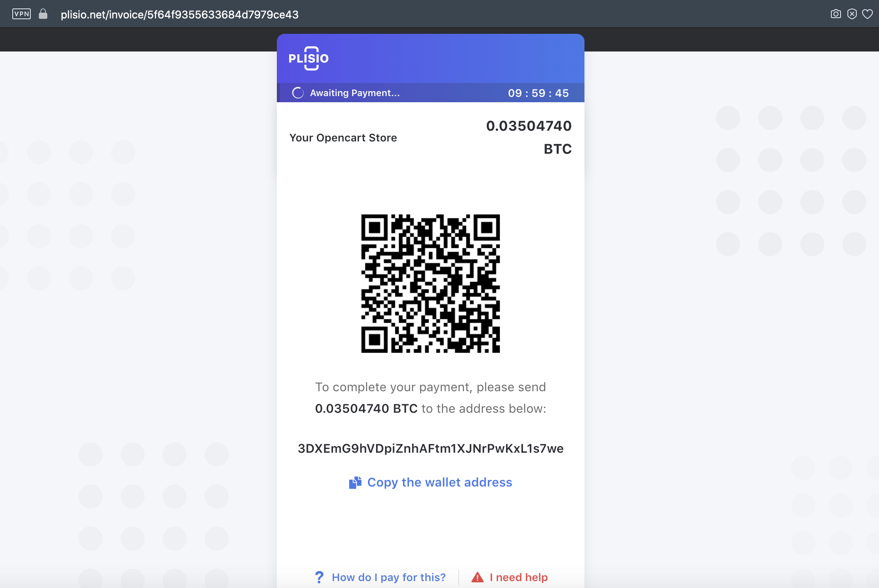The width and height of the screenshot is (879, 588).
Task: Click the plisio.net invoice URL field
Action: pyautogui.click(x=180, y=15)
